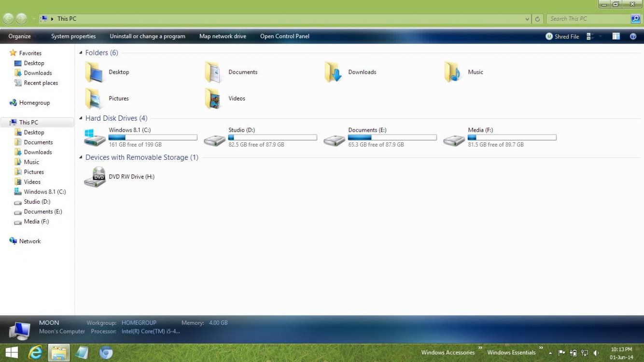Screen dimensions: 644x362
Task: Open the Help question mark icon
Action: coord(633,36)
